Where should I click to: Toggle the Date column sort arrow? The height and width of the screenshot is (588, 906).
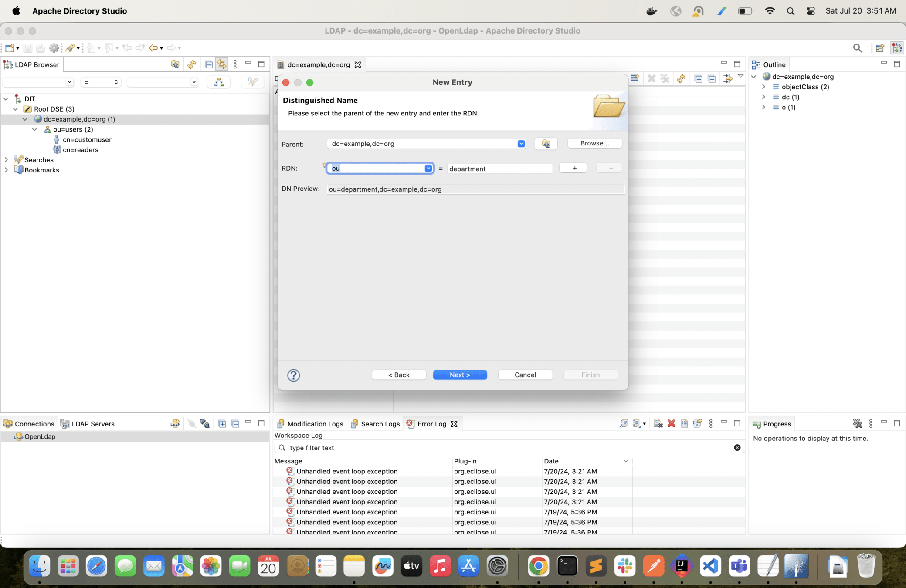tap(625, 461)
